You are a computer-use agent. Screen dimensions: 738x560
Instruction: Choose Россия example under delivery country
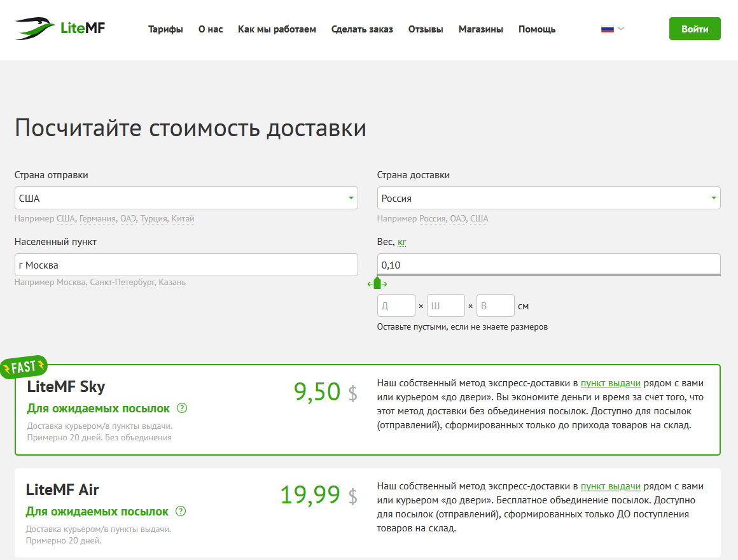tap(432, 219)
